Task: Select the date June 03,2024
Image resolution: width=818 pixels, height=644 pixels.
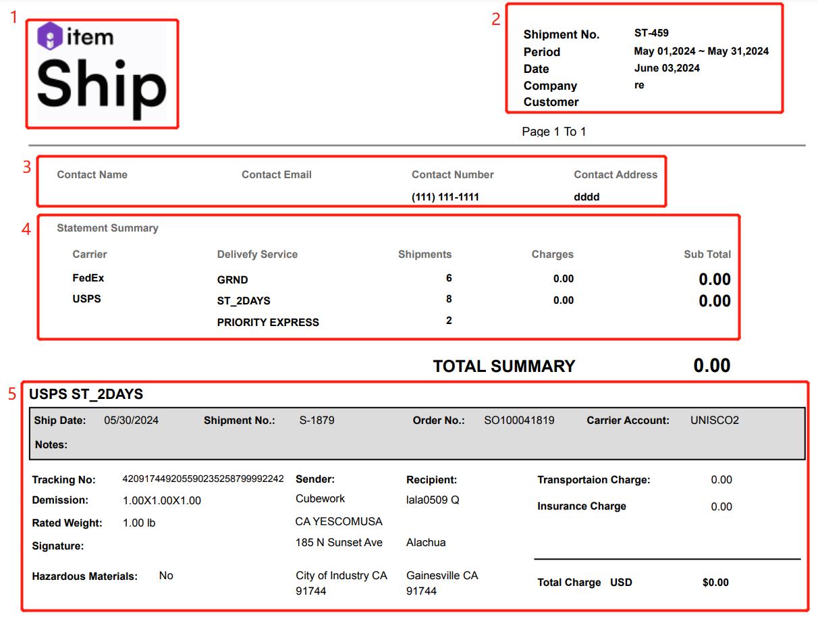Action: [x=666, y=68]
